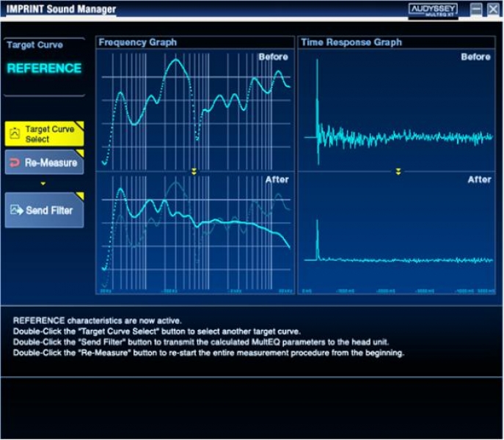Click the Re-Measure instruction line in the help text
The height and width of the screenshot is (440, 504).
click(208, 353)
